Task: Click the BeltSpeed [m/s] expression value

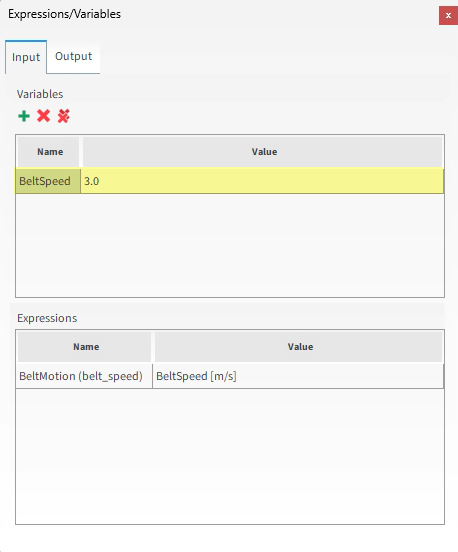Action: click(196, 376)
